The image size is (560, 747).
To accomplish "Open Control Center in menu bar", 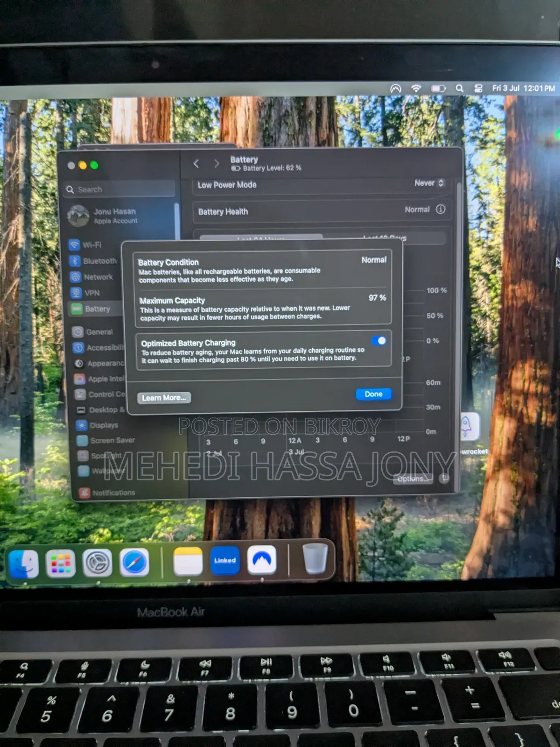I will 478,88.
